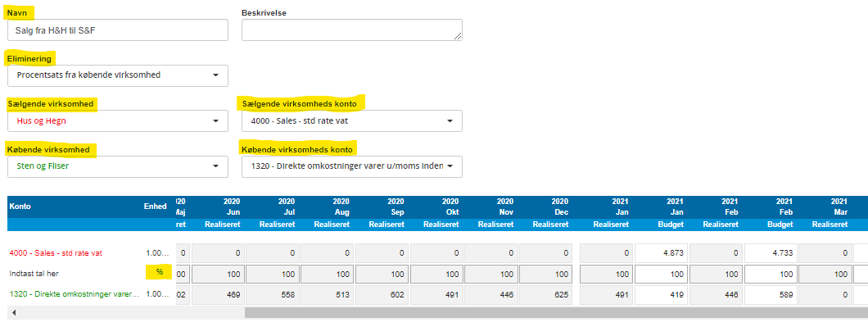Image resolution: width=868 pixels, height=336 pixels.
Task: Select the 4.733 sales cell for Feb budget
Action: tap(771, 253)
